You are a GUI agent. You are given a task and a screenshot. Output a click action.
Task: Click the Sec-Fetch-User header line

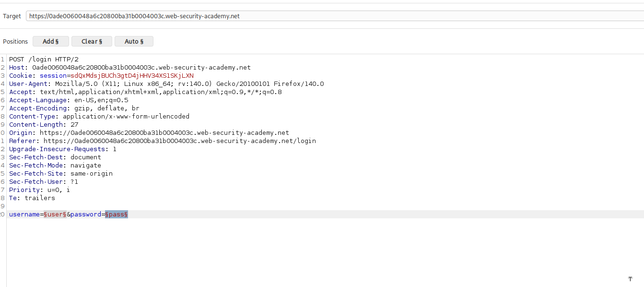point(44,182)
